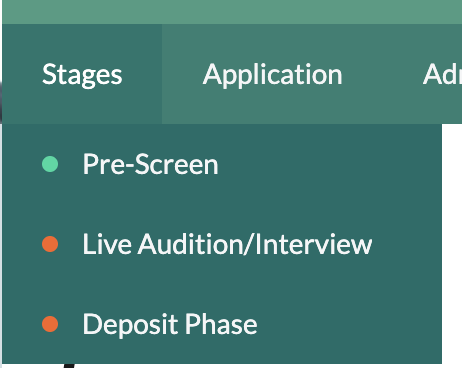Collapse the Stages dropdown via its tab

(82, 74)
